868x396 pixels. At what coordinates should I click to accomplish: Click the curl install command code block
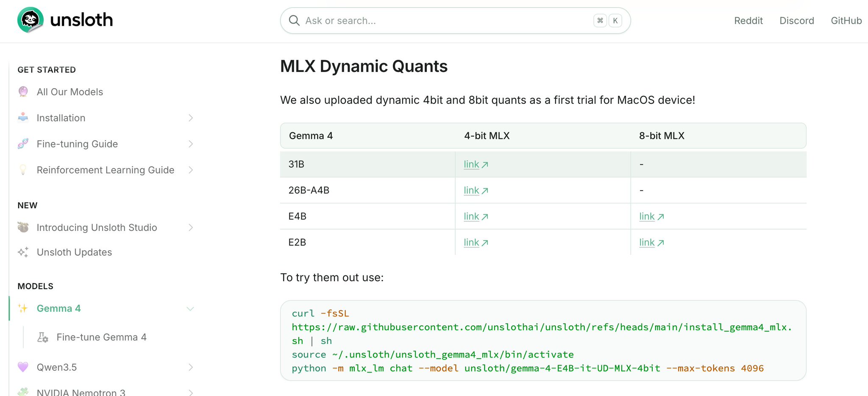click(x=543, y=341)
